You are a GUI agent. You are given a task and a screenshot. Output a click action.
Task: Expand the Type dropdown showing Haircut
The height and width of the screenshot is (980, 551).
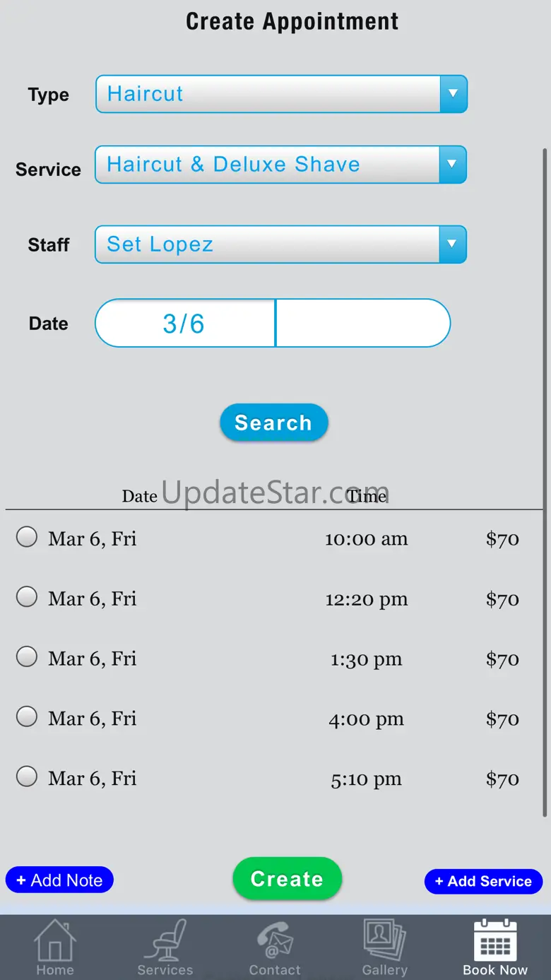click(281, 94)
